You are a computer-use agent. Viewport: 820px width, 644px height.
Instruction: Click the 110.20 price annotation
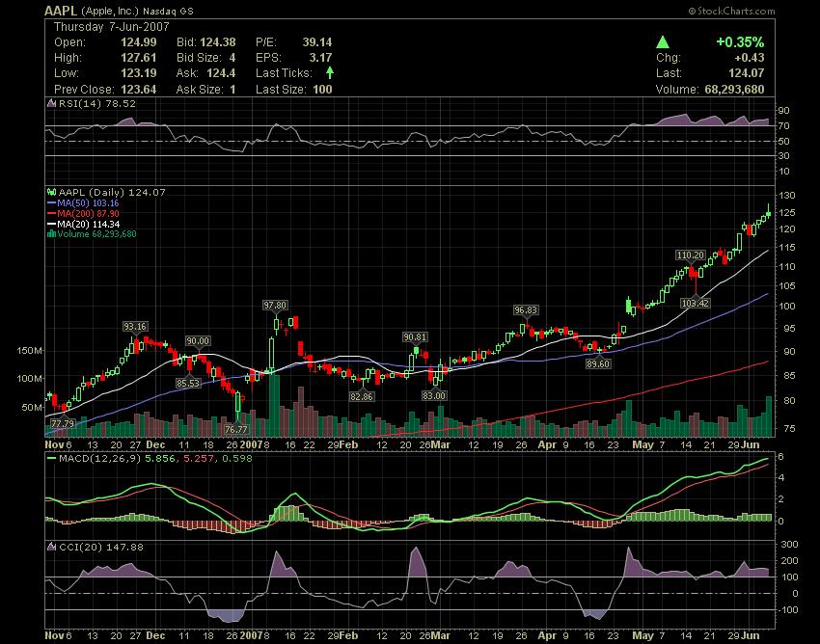tap(691, 255)
